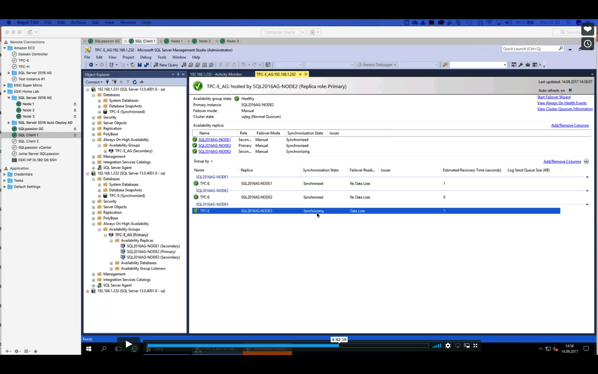Select the Node 1 connection in Royal TSX sidebar
598x374 pixels.
pos(28,104)
